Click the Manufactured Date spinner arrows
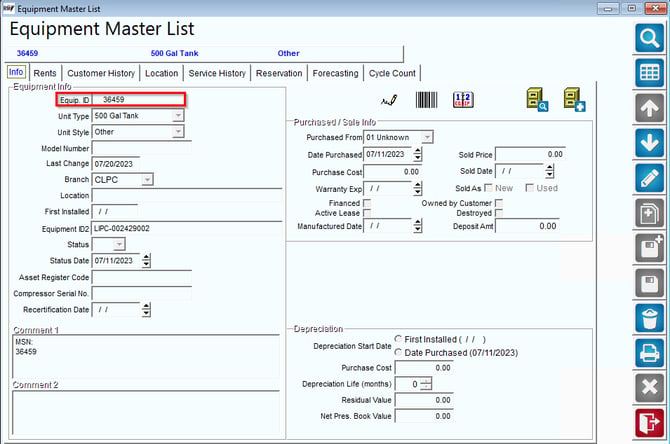Viewport: 670px width, 444px height. (x=417, y=226)
